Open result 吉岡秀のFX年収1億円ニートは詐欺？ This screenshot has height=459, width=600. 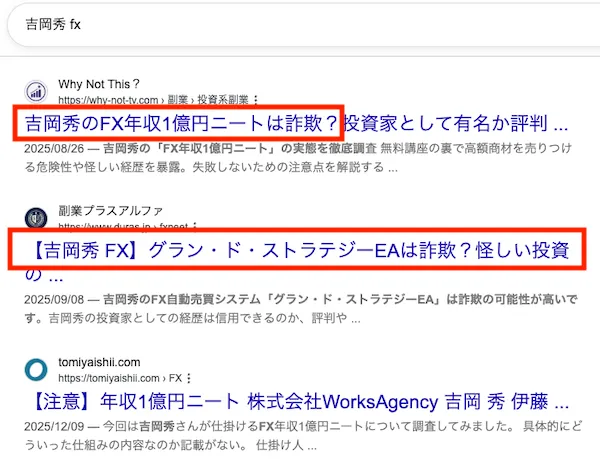coord(296,124)
